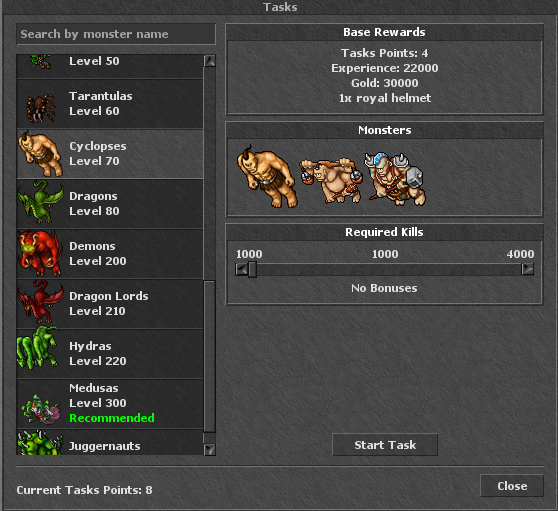
Task: Decrease required kills with left arrow
Action: point(241,269)
